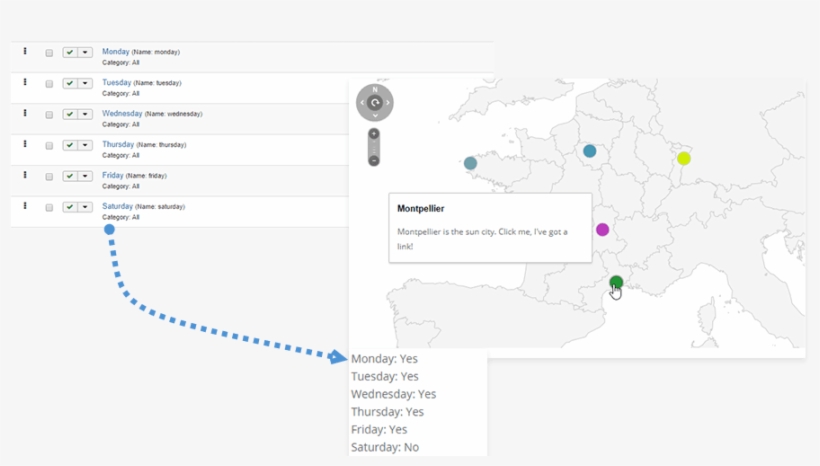
Task: Click the map zoom slider track
Action: [374, 147]
